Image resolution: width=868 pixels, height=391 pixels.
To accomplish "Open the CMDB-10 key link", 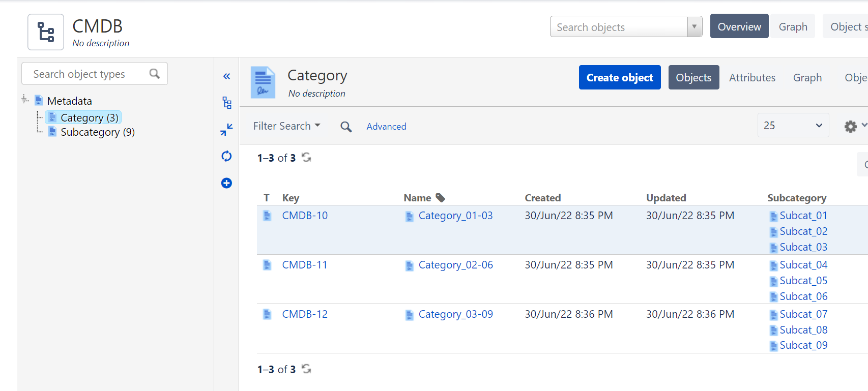I will point(305,216).
